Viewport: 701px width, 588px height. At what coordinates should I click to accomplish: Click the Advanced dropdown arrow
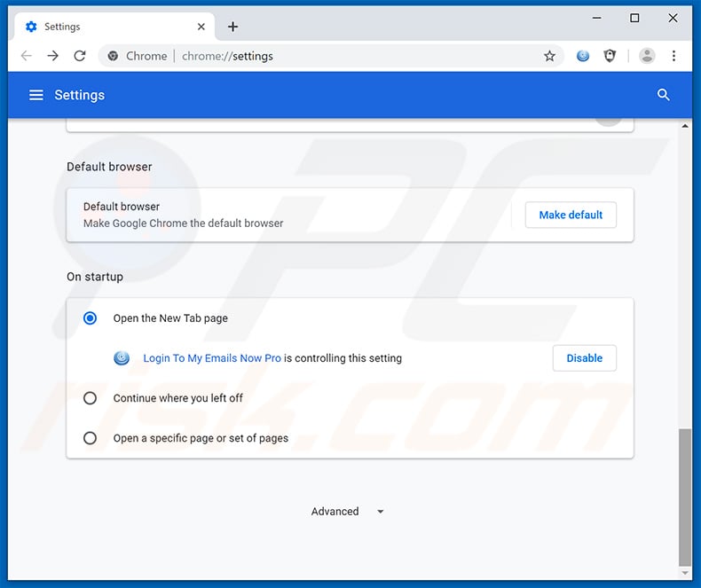tap(381, 512)
